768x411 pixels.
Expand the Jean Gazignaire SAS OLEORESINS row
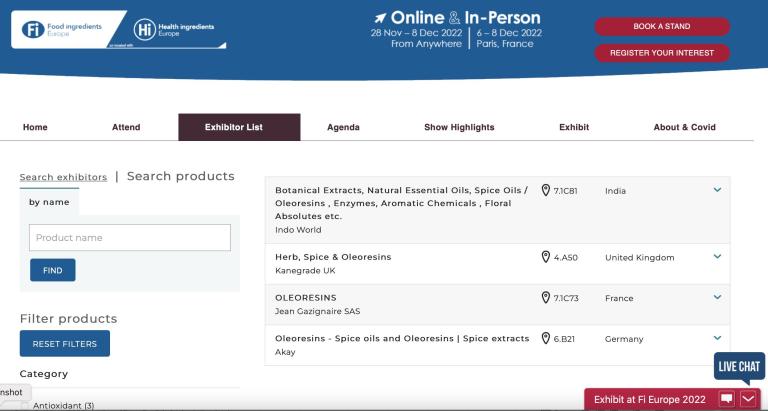coord(717,297)
